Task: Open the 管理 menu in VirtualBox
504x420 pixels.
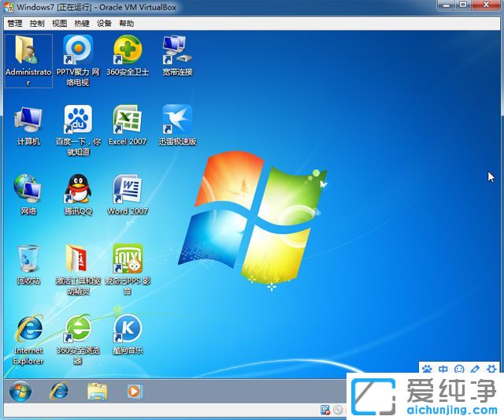Action: tap(15, 24)
